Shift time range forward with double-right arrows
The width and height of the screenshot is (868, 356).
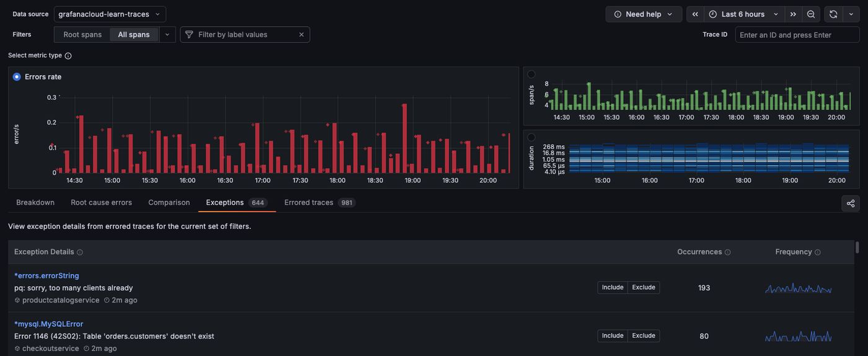tap(793, 14)
